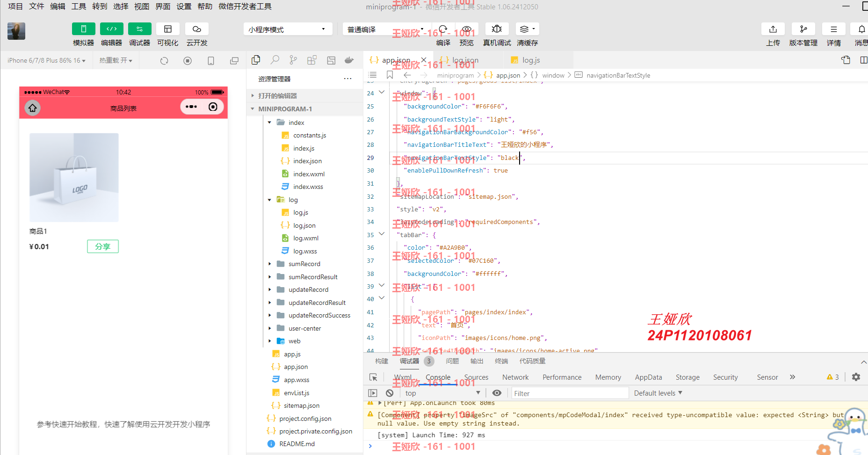The image size is (868, 455).
Task: Open the 普通编译 compile mode dropdown
Action: (x=386, y=29)
